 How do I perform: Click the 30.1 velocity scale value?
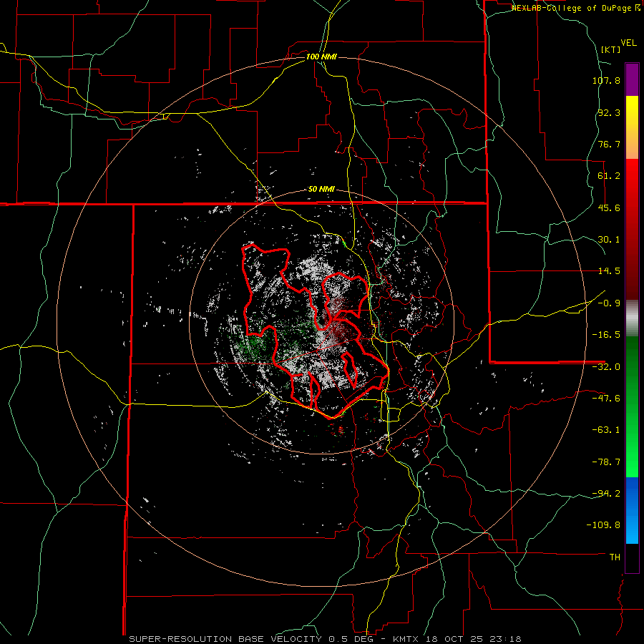tap(609, 240)
